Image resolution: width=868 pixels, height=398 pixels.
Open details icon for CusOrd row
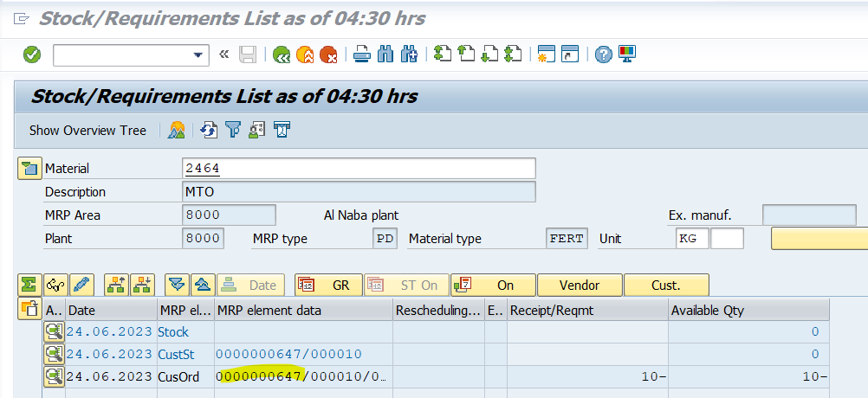pyautogui.click(x=55, y=376)
